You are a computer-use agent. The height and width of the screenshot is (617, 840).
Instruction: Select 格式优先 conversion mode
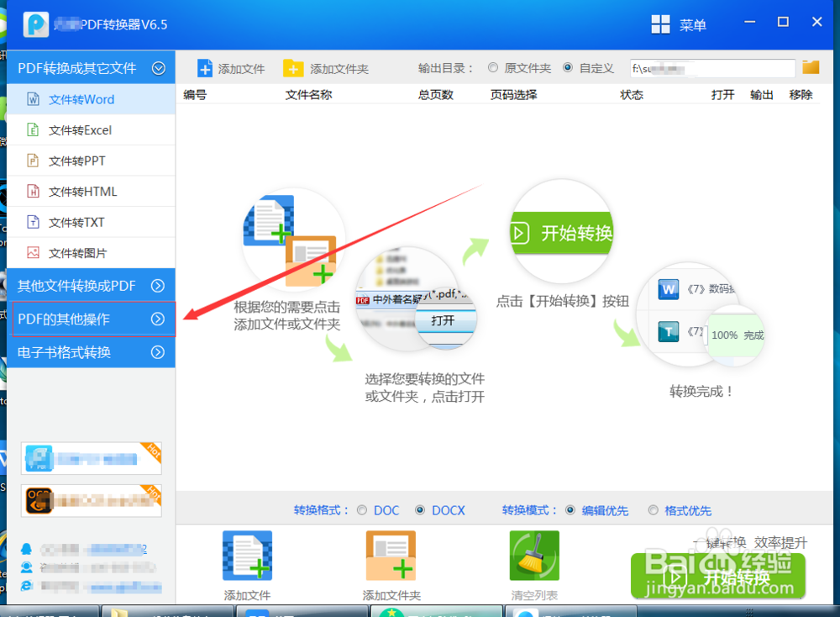point(653,509)
